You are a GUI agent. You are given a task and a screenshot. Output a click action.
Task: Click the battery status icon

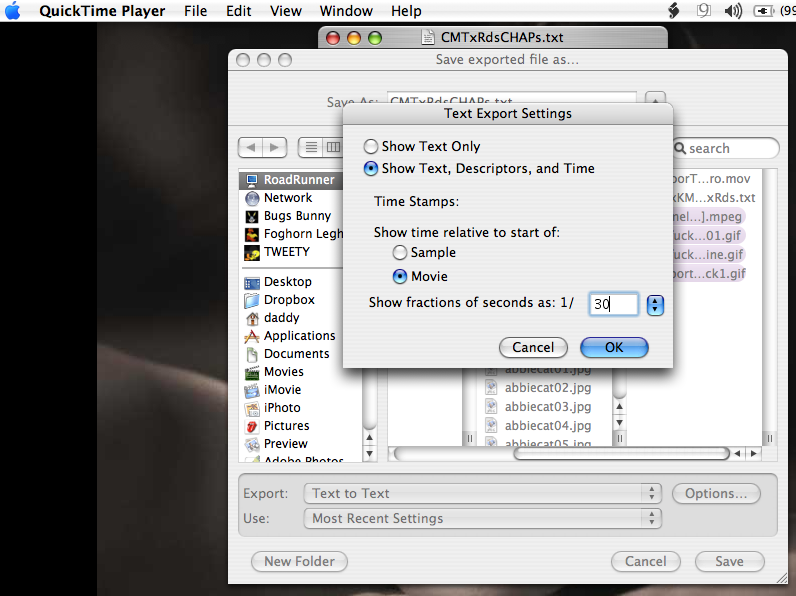point(763,11)
